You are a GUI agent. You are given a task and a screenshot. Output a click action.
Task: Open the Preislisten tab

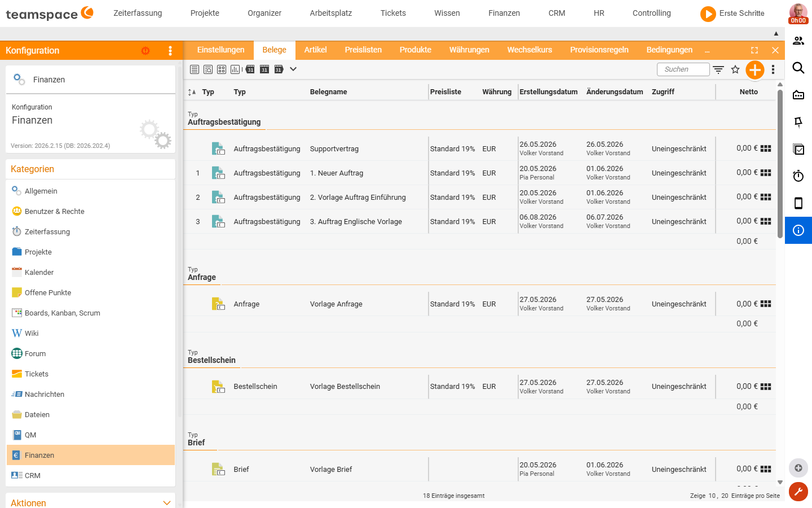click(x=364, y=50)
